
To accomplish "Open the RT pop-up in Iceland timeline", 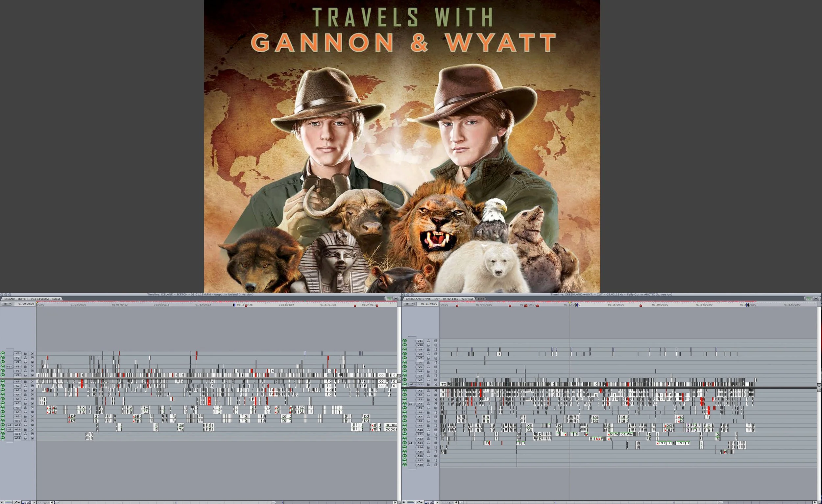I will coord(7,304).
